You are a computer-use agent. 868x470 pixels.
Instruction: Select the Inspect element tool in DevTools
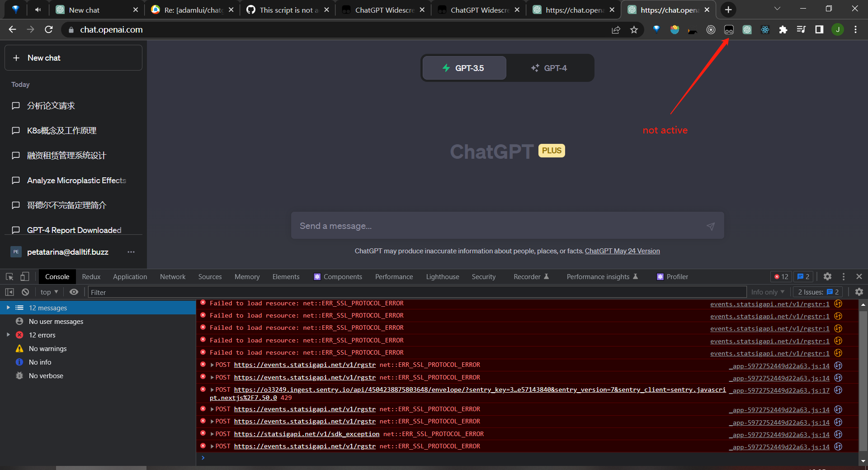9,276
